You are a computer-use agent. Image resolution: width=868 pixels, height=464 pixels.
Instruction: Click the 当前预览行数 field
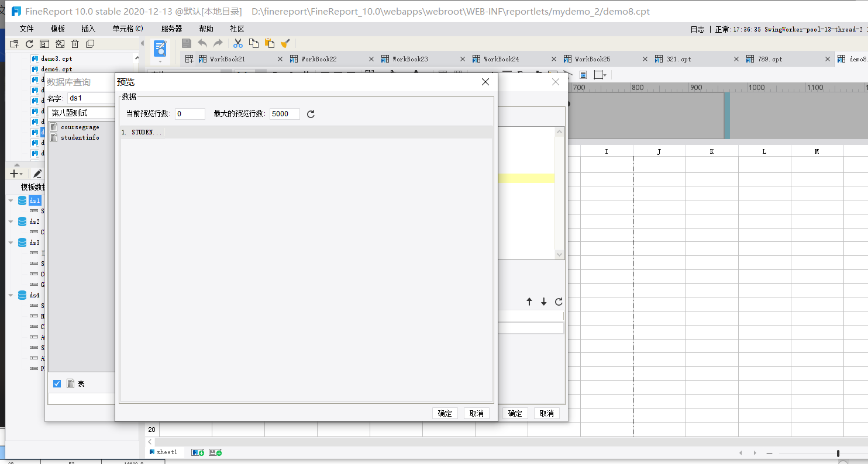pyautogui.click(x=190, y=114)
